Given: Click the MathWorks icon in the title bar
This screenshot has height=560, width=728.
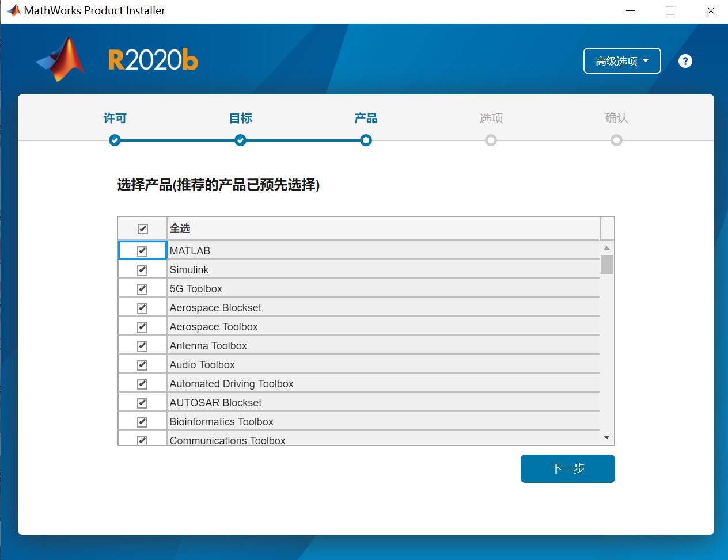Looking at the screenshot, I should point(13,10).
